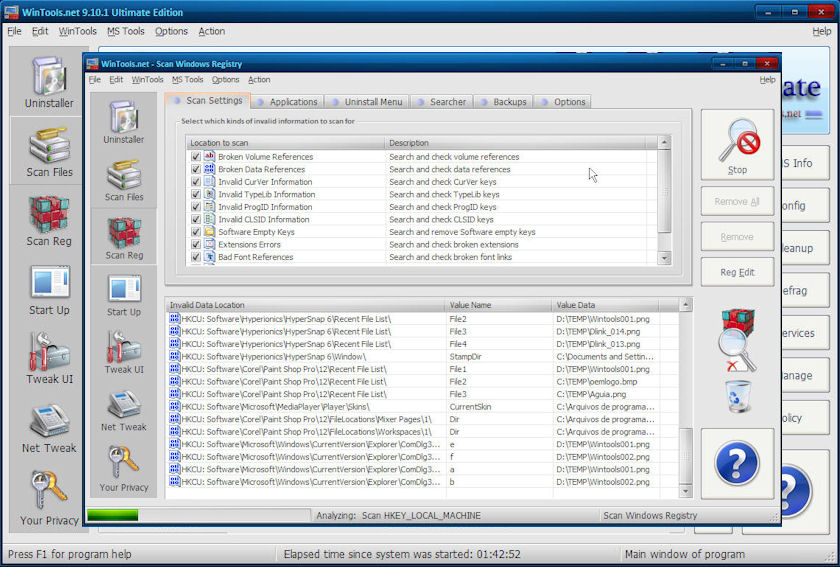Click the icon beside Invalid TypeLib Information
The width and height of the screenshot is (840, 567).
point(209,194)
